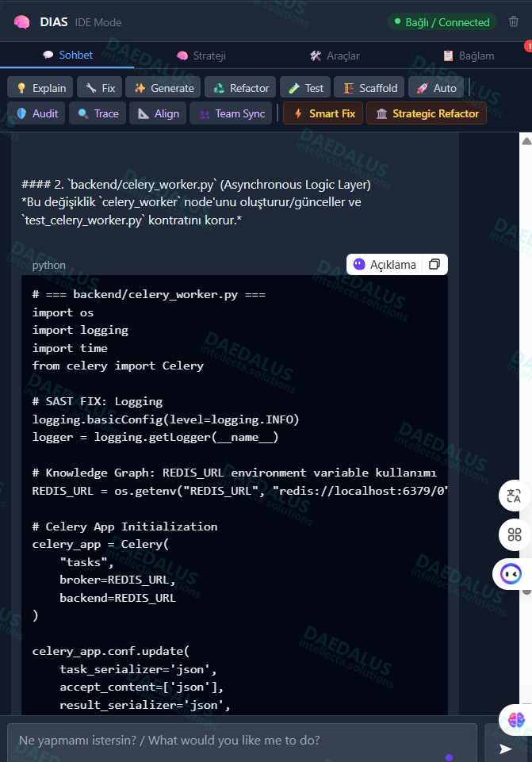Click the red notification badge
Image resolution: width=532 pixels, height=762 pixels.
point(528,46)
